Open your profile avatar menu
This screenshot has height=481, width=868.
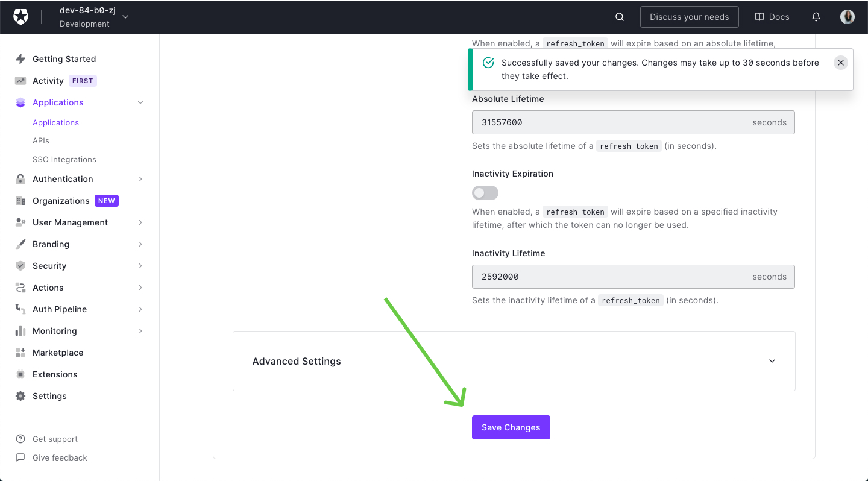coord(848,17)
